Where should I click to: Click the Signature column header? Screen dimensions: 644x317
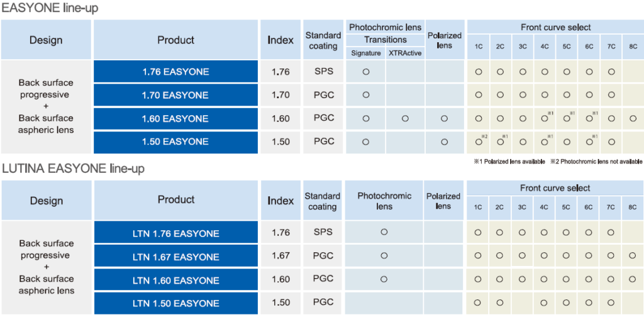click(365, 53)
